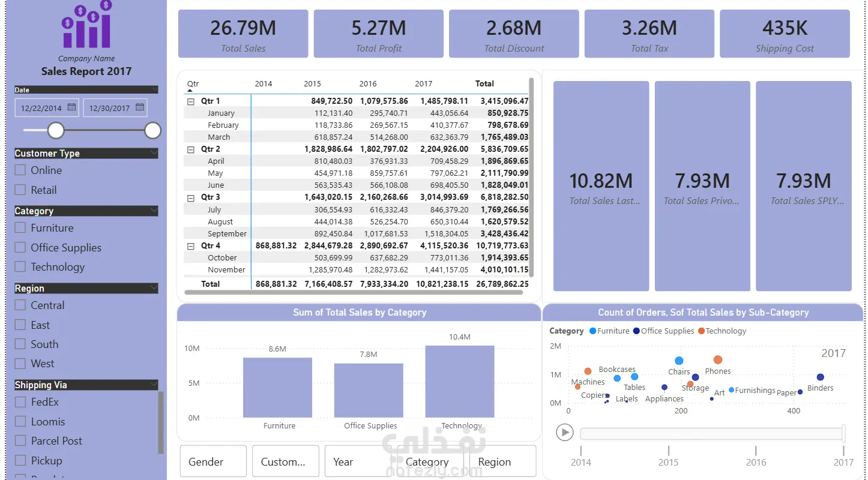The width and height of the screenshot is (868, 480).
Task: Select the Furniture bar in chart
Action: 277,388
